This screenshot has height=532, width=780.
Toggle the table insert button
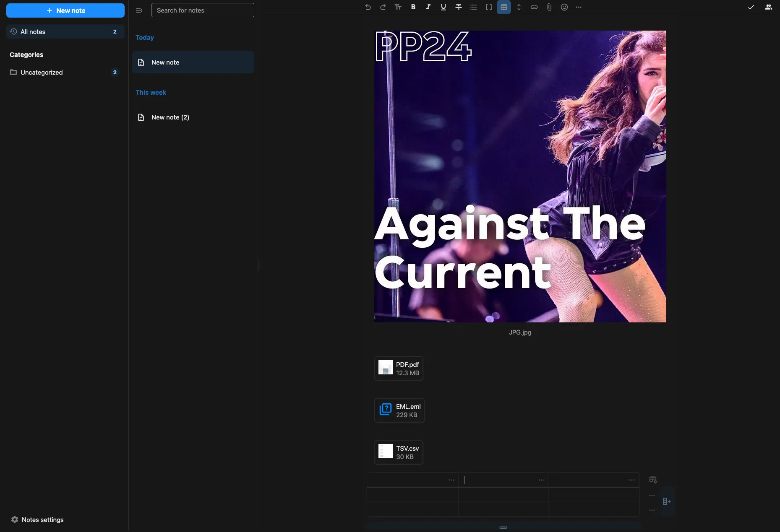(x=503, y=7)
